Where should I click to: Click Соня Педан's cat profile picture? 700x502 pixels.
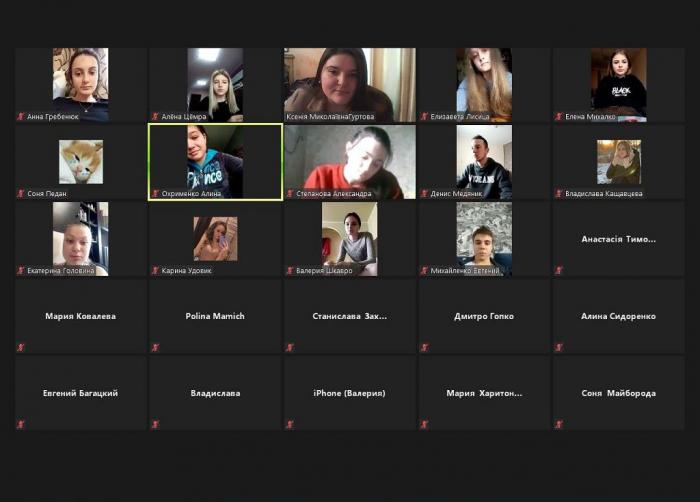pos(81,162)
